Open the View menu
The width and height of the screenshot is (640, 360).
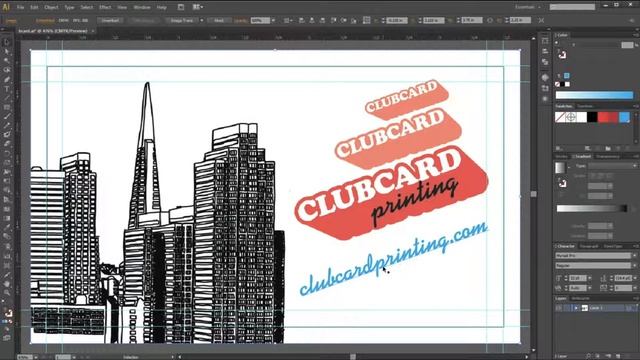[122, 7]
